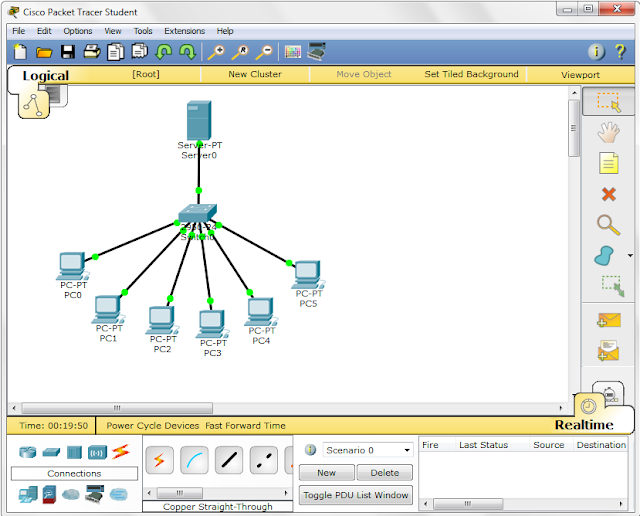
Task: Select the Switches device category
Action: [51, 452]
